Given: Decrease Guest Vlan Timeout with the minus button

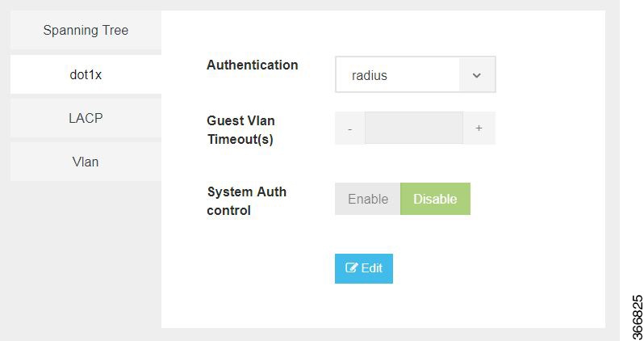Looking at the screenshot, I should pyautogui.click(x=350, y=128).
